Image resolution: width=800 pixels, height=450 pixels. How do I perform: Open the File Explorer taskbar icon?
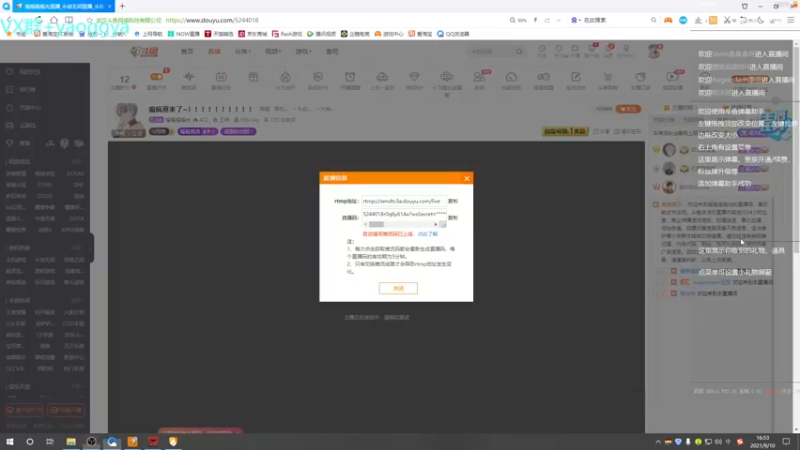tap(71, 442)
